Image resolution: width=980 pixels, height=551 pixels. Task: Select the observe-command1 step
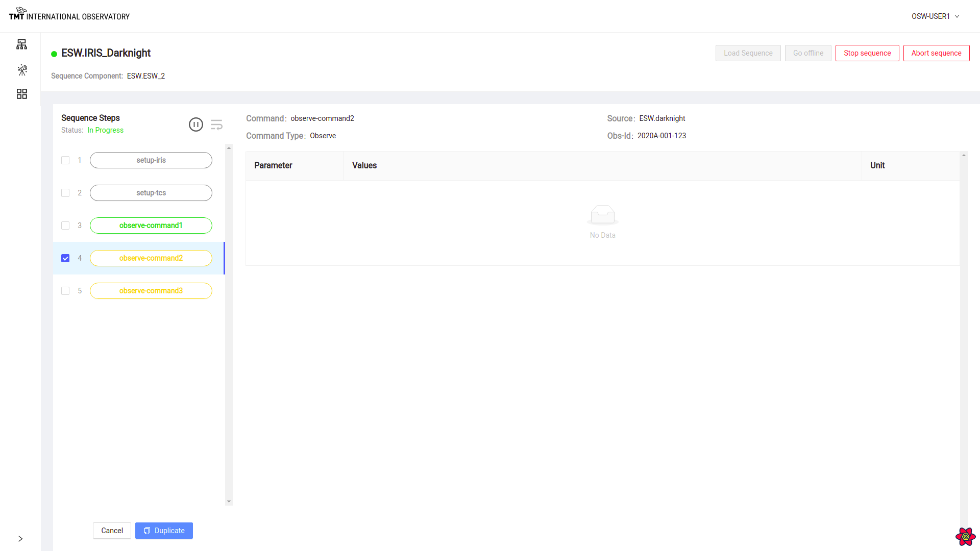point(151,226)
